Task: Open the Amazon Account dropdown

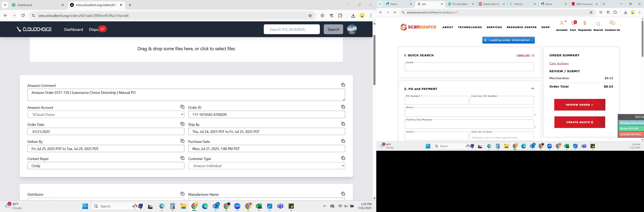Action: [106, 114]
